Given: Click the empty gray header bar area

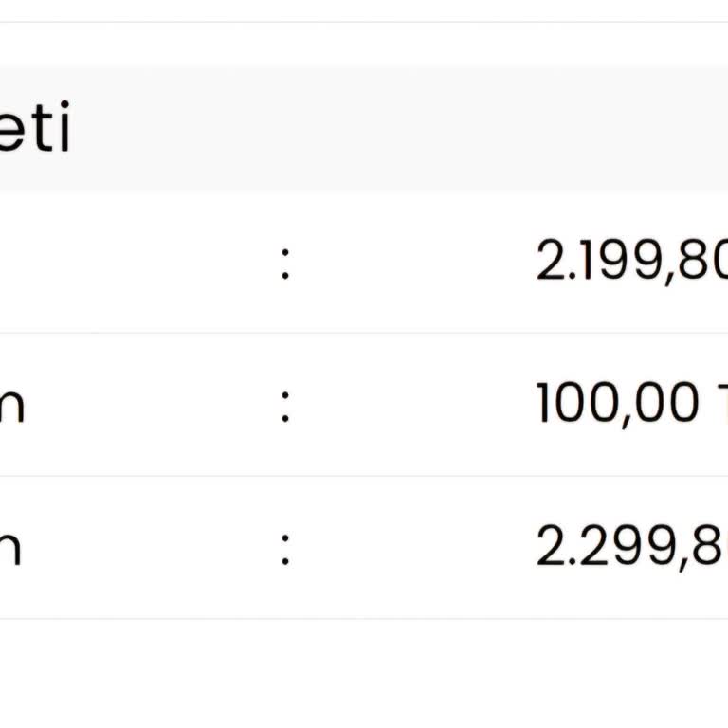Looking at the screenshot, I should (x=398, y=129).
